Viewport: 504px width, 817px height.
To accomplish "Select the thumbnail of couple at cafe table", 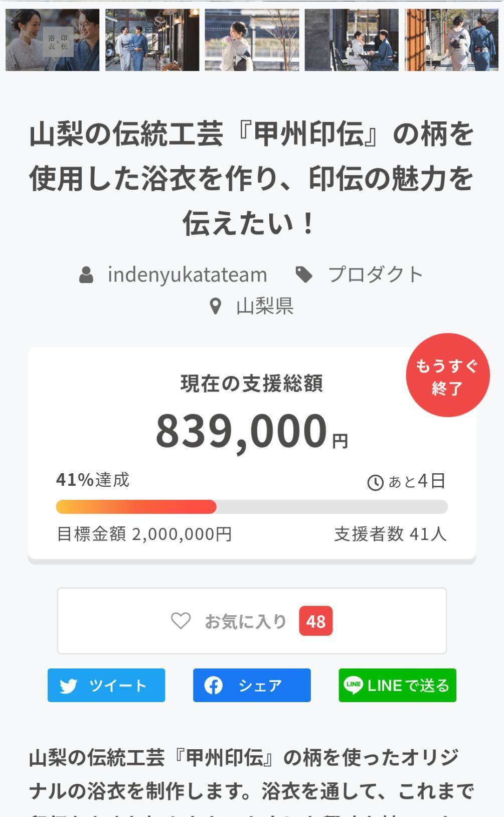I will pyautogui.click(x=352, y=40).
